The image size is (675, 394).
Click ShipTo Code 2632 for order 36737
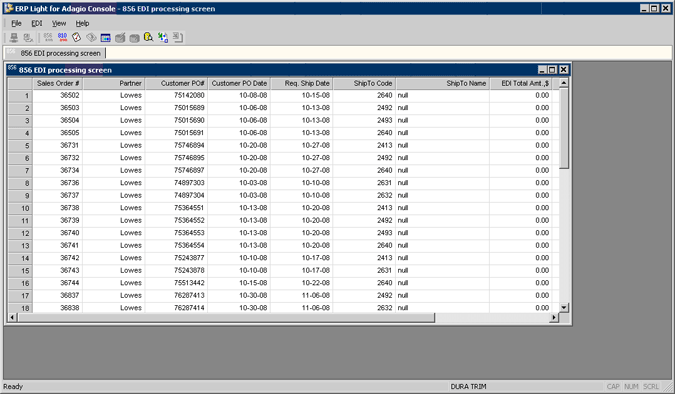point(364,195)
